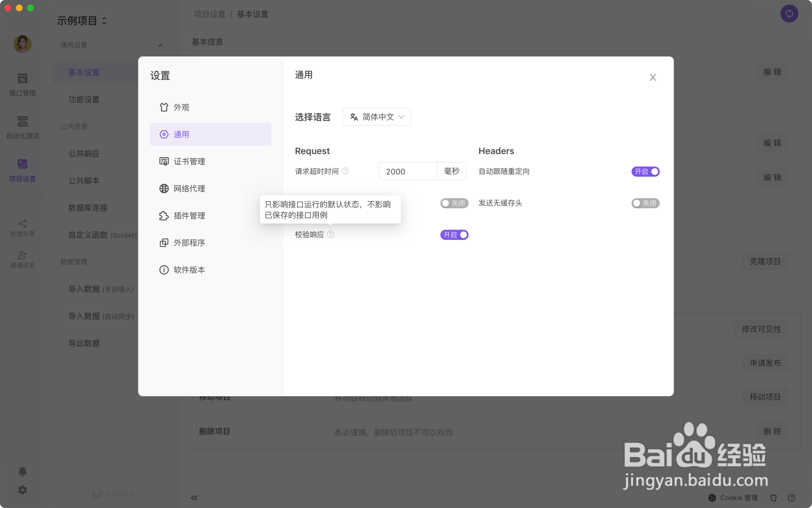
Task: Click the shirt theme icon in status bar
Action: pos(774,498)
